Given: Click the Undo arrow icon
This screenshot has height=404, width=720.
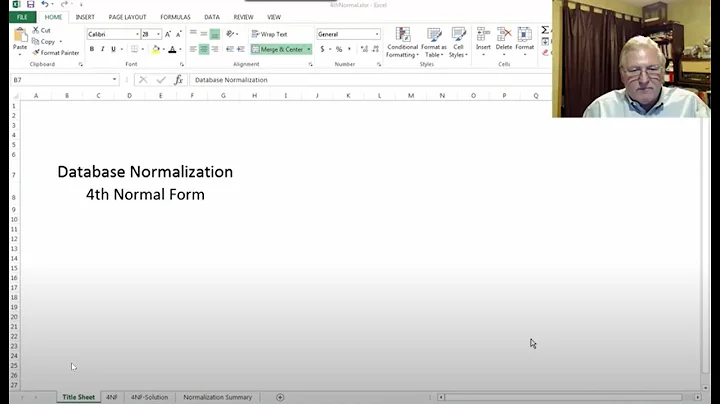Looking at the screenshot, I should click(45, 5).
